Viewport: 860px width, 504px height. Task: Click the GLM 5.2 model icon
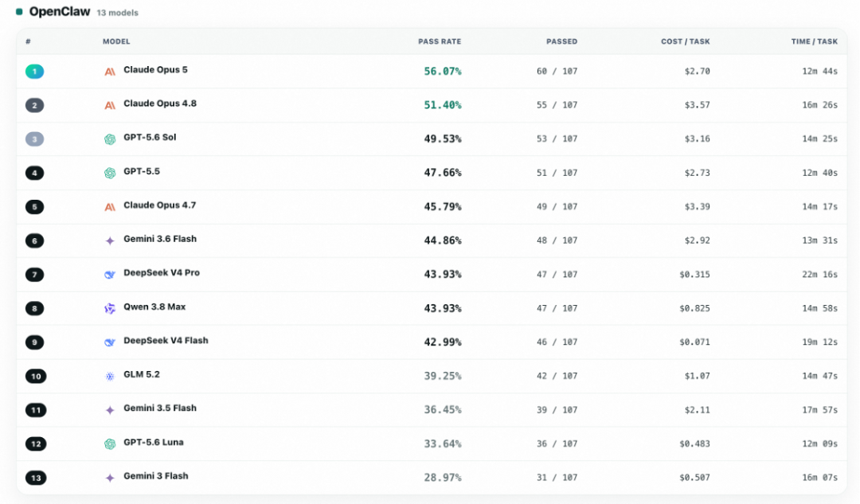click(x=110, y=377)
